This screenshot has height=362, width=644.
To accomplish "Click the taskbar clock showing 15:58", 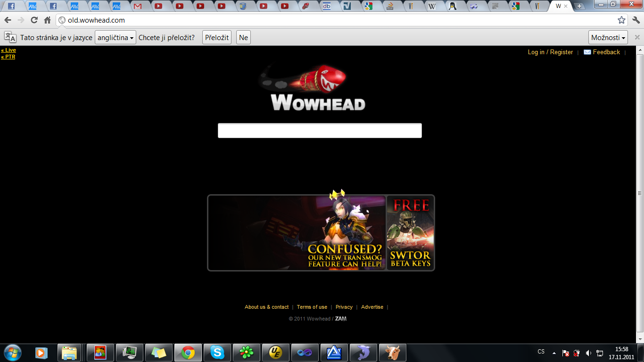I will 621,353.
